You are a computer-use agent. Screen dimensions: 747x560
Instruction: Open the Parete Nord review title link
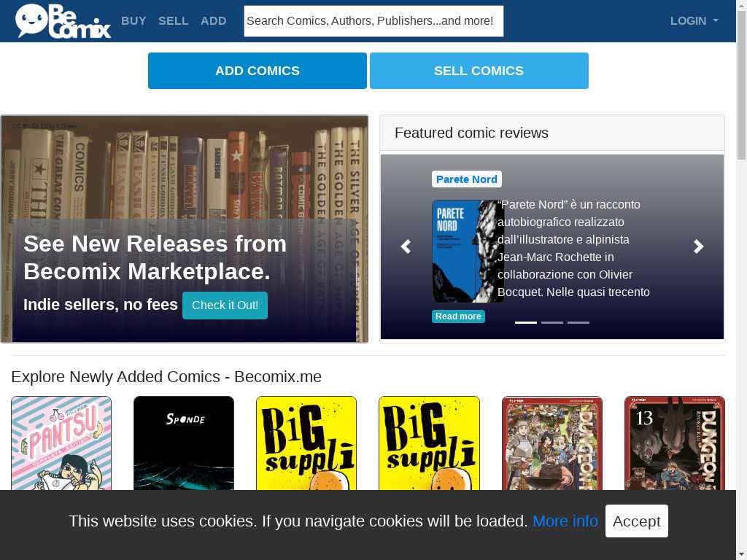466,179
